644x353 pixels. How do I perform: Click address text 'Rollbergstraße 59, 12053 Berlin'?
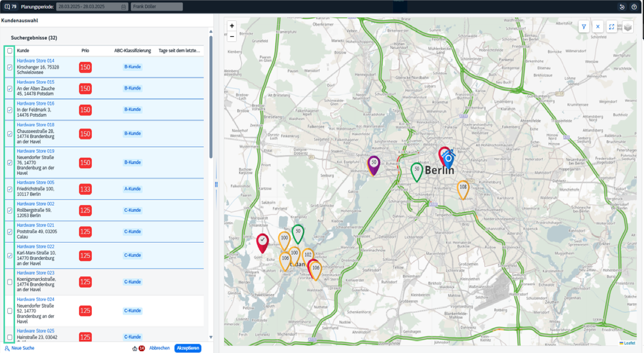pyautogui.click(x=34, y=213)
